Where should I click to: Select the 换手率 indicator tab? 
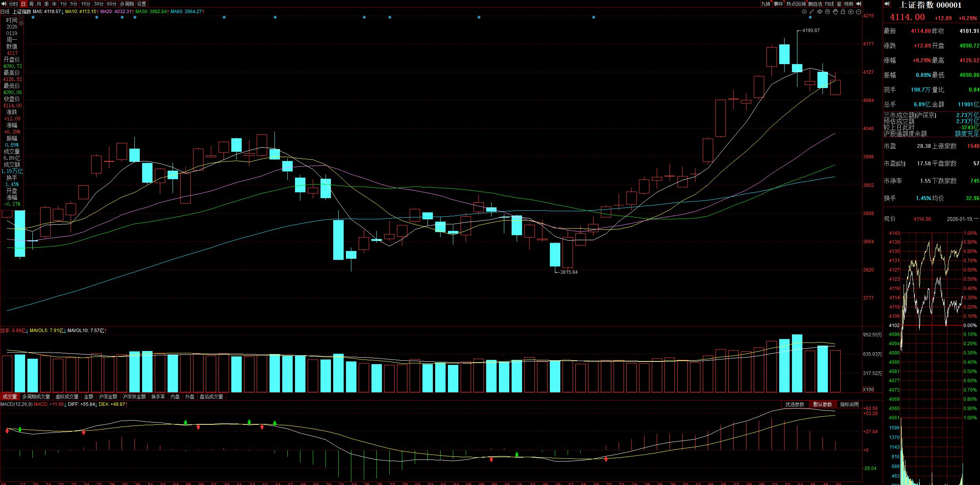[158, 397]
